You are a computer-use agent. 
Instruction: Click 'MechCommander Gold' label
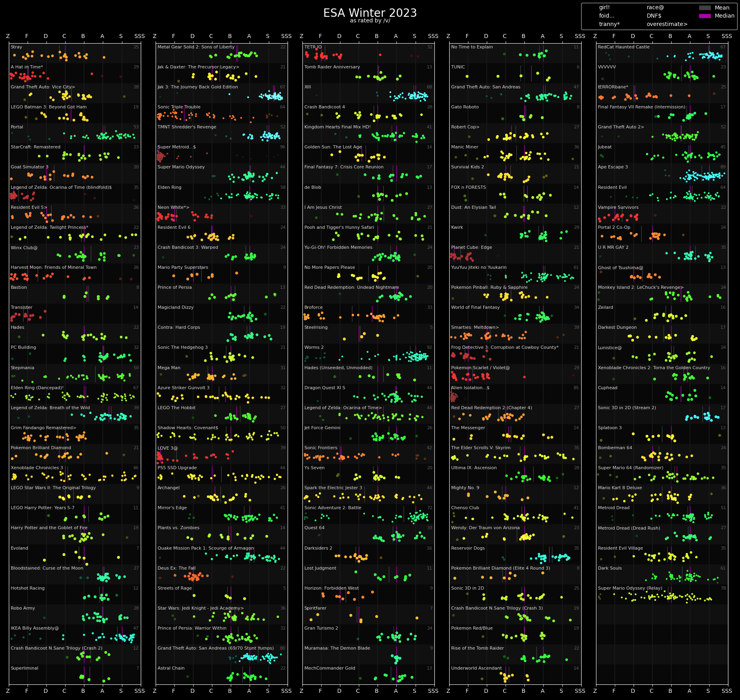pos(330,668)
